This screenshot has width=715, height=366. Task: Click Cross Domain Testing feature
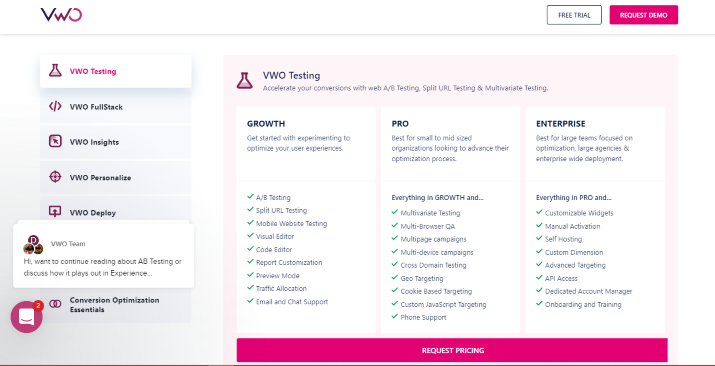click(433, 265)
